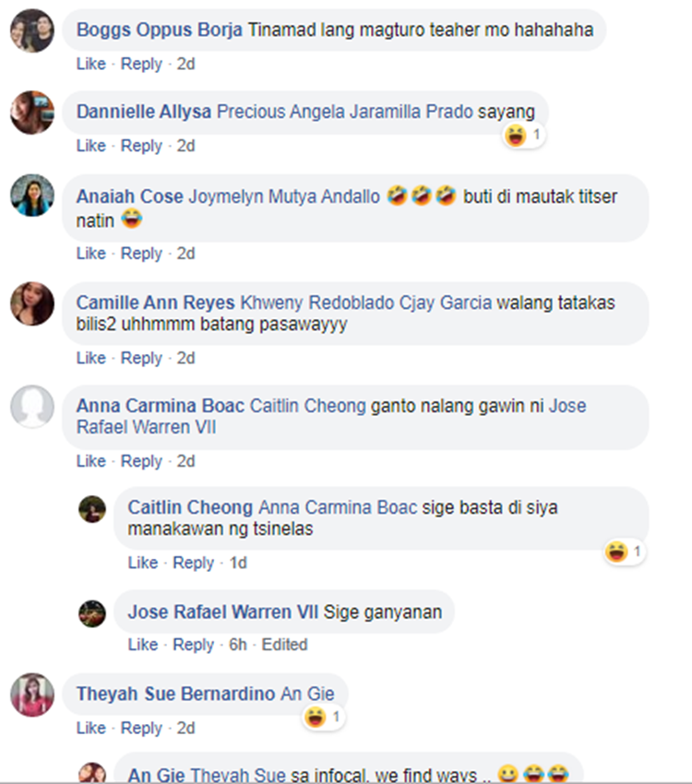Open Anaiah Cose's profile avatar
Screen dimensions: 692x784
[x=32, y=196]
